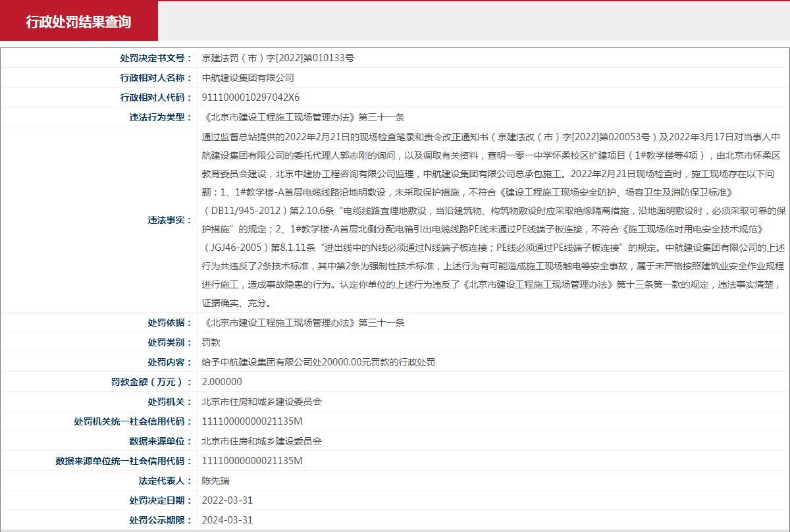Click the 行政处罚结果查询 header tab

click(x=78, y=21)
